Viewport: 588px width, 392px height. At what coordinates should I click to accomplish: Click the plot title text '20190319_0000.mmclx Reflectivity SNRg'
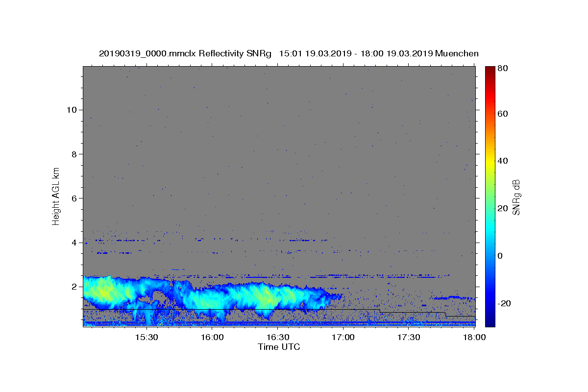tap(185, 53)
